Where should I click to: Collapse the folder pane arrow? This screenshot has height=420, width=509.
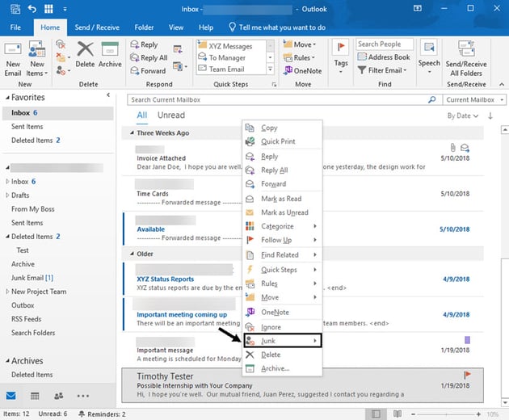108,94
